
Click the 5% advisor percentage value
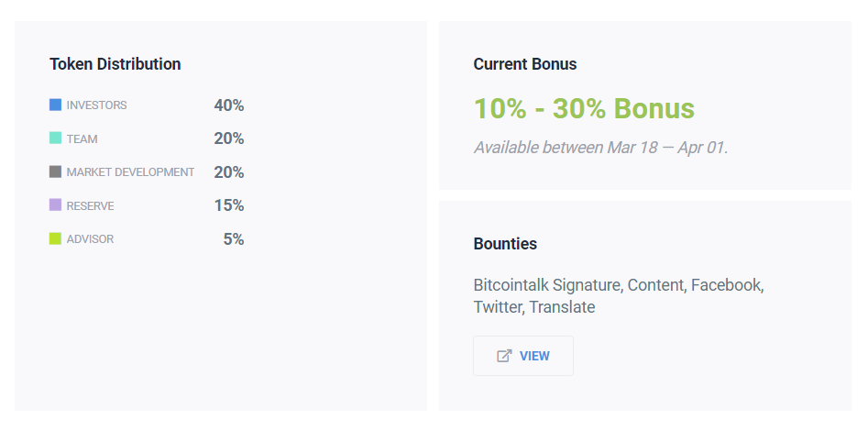pos(234,239)
